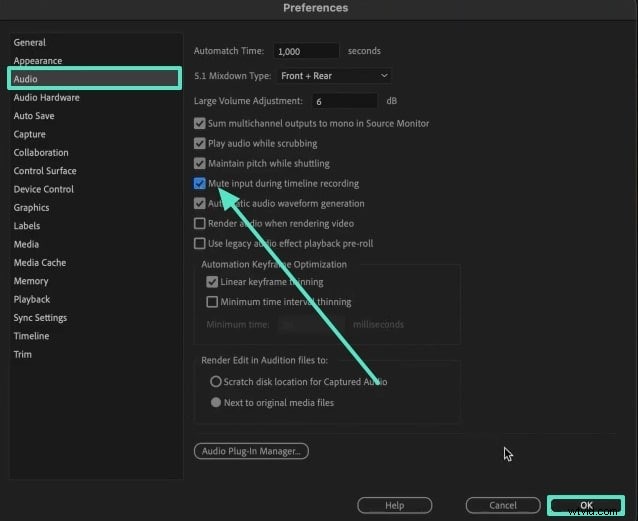Select Media Cache category

point(40,263)
